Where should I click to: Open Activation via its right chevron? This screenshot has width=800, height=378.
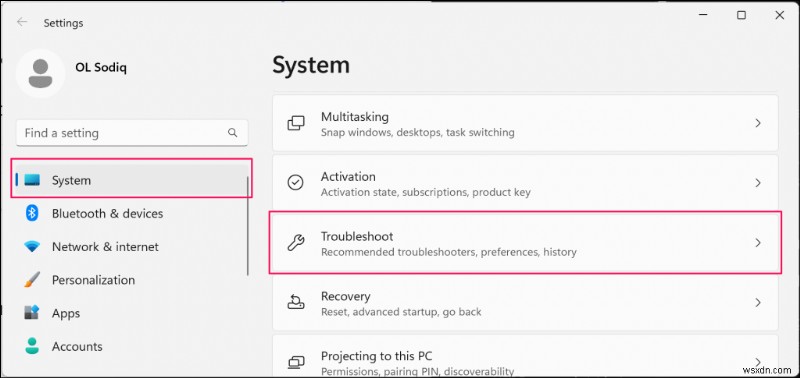pos(758,183)
